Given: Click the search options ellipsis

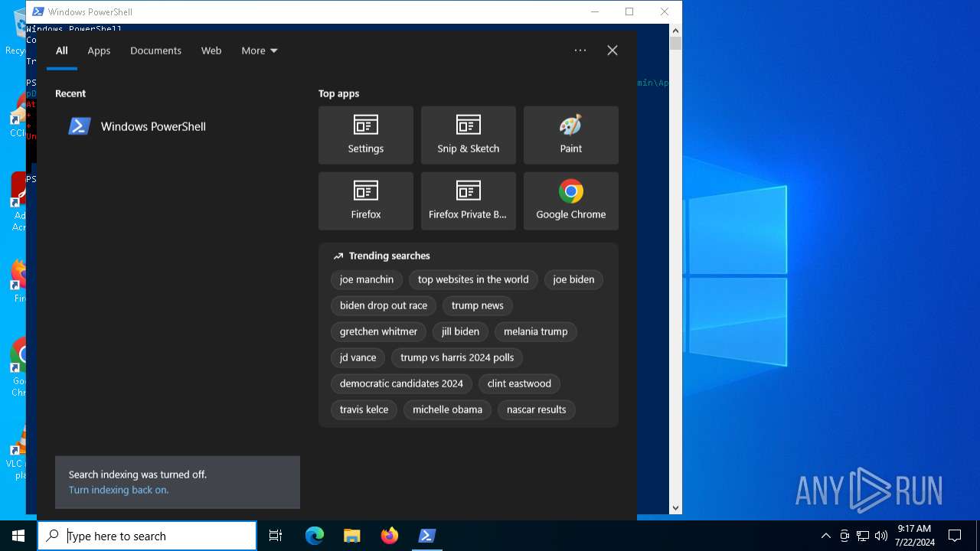Looking at the screenshot, I should [580, 51].
